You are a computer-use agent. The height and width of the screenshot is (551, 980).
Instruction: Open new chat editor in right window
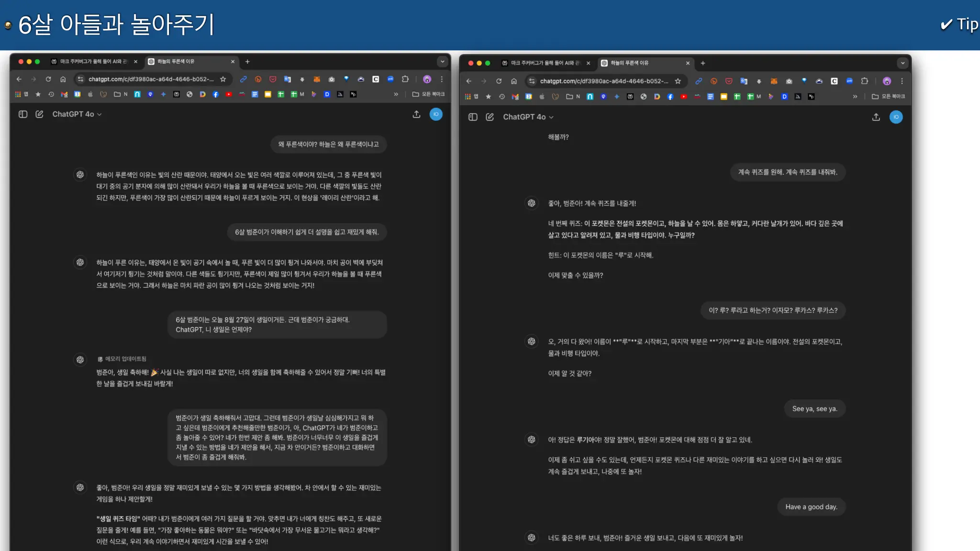pyautogui.click(x=490, y=117)
